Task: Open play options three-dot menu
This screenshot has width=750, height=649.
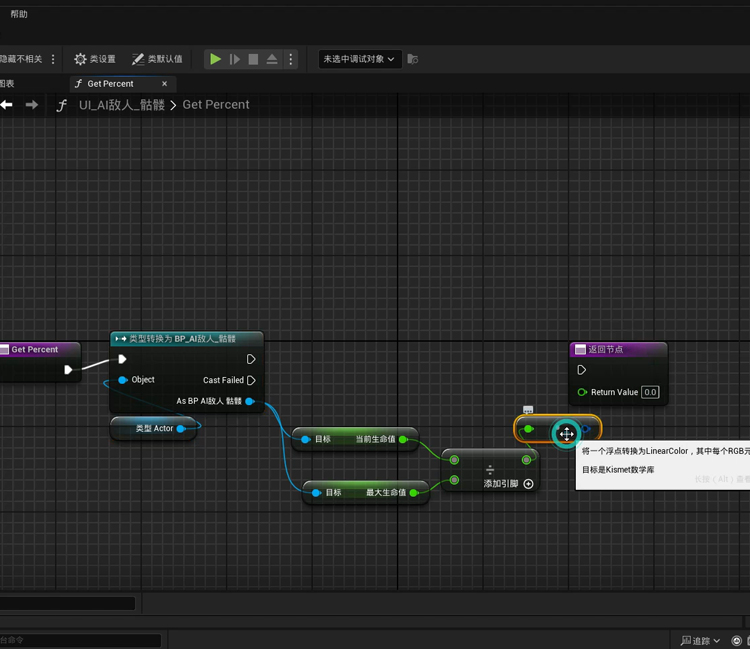Action: (x=291, y=60)
